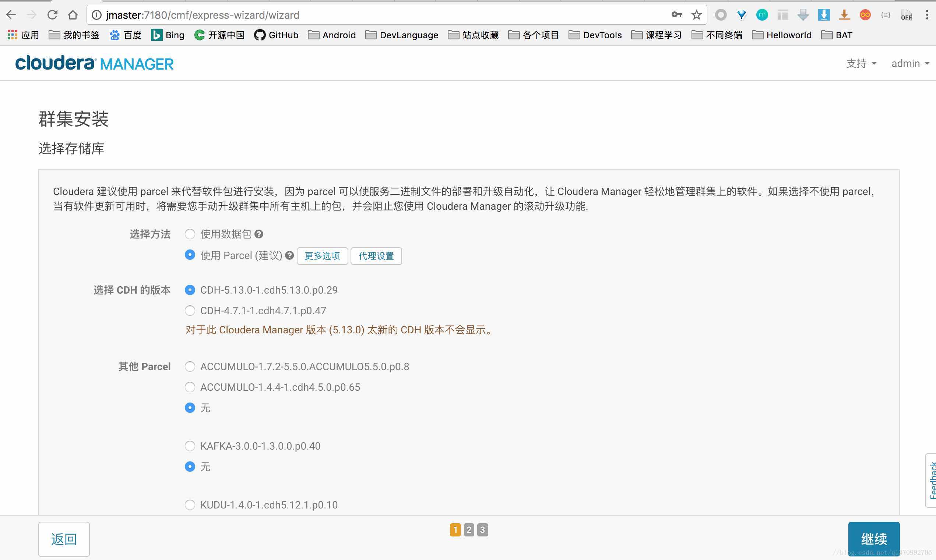Choose CDH-4.7.1-1.cdh4.7.1.p0.47 version
Viewport: 936px width, 560px height.
pos(190,311)
